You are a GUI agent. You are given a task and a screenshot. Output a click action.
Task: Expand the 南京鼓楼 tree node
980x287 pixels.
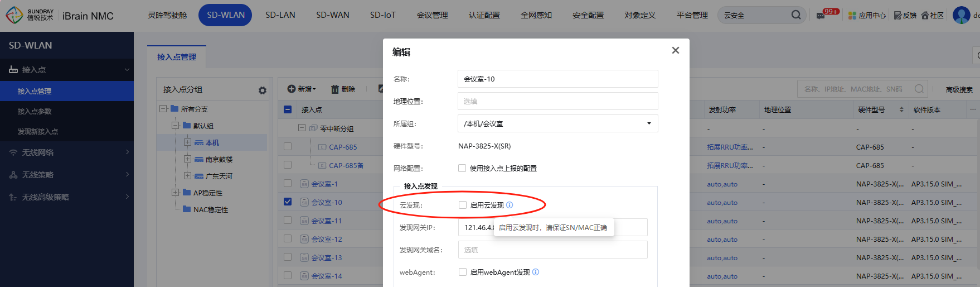coord(187,159)
